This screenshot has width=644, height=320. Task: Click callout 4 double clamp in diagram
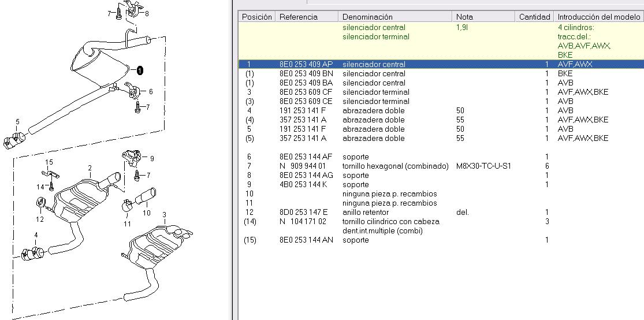click(x=36, y=235)
